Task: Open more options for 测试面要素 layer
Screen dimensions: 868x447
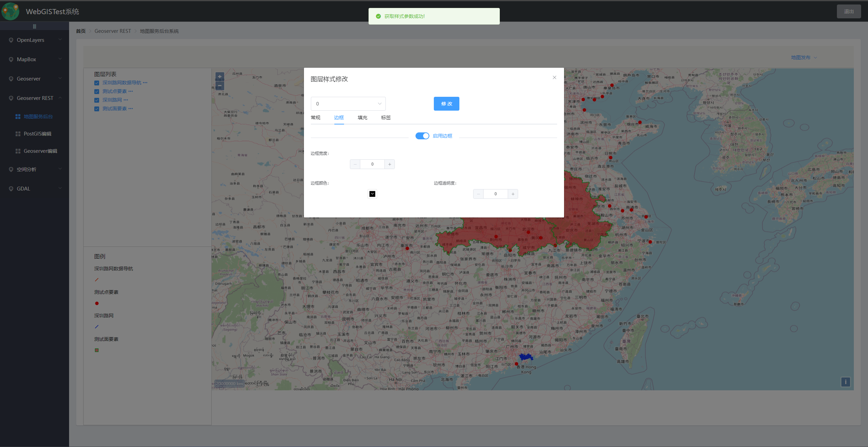Action: 131,109
